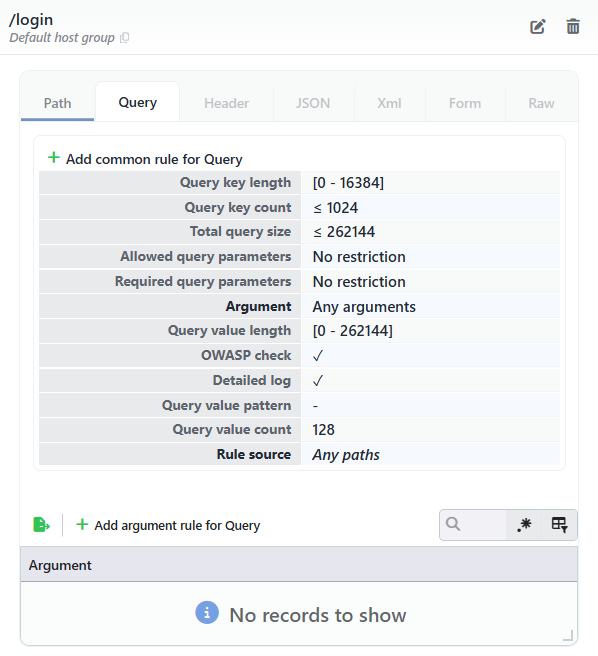The height and width of the screenshot is (656, 598).
Task: Click the value 128
Action: [x=323, y=430]
